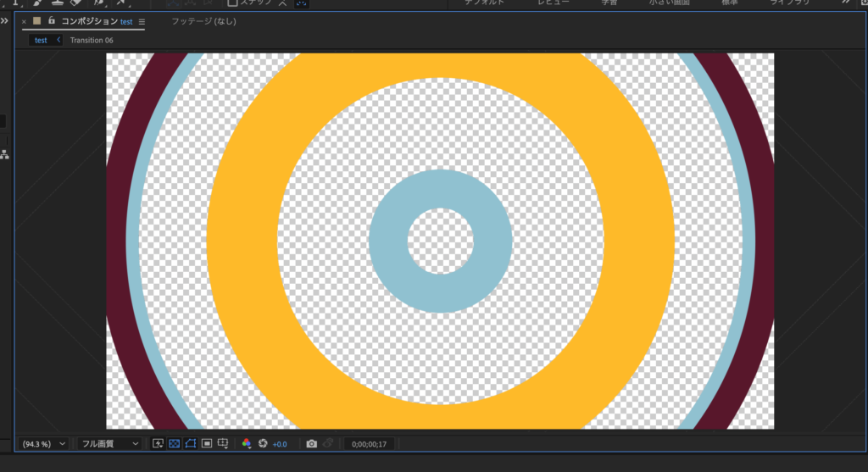
Task: Click the fast preview icon
Action: (158, 443)
